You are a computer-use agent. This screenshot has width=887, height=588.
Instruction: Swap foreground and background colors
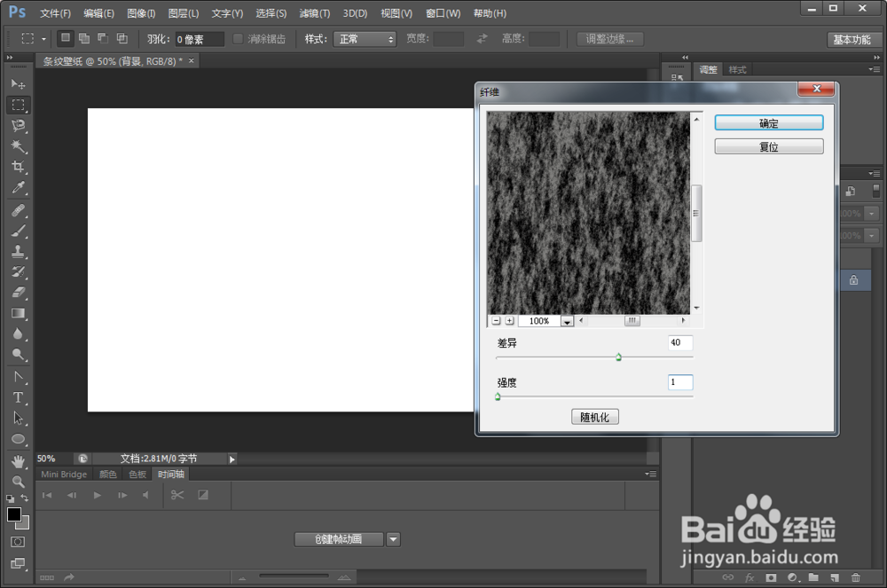pos(24,498)
